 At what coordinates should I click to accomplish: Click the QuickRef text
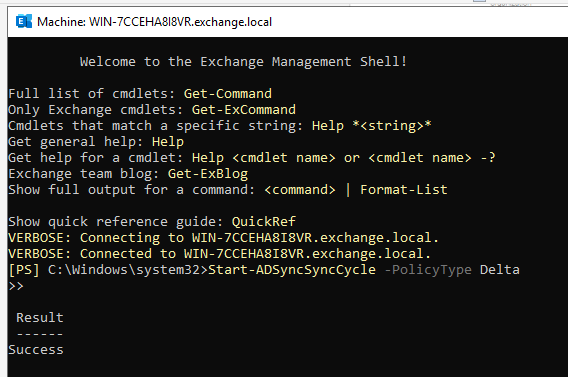tap(264, 221)
